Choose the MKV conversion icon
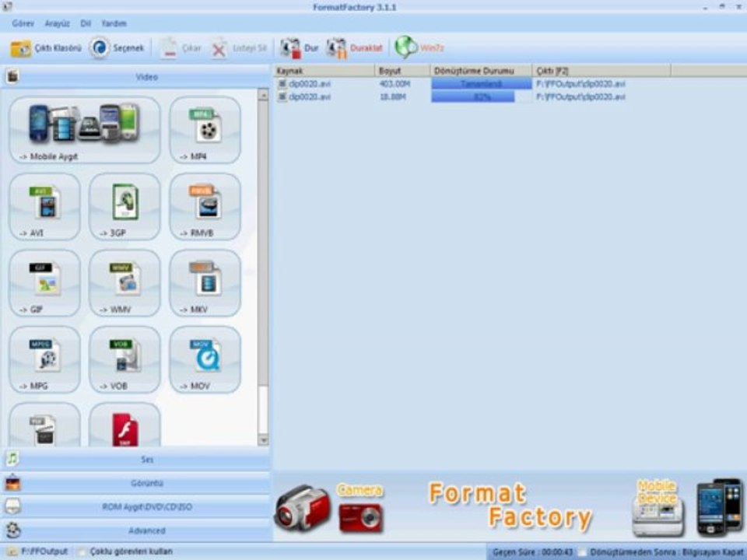 pyautogui.click(x=205, y=283)
